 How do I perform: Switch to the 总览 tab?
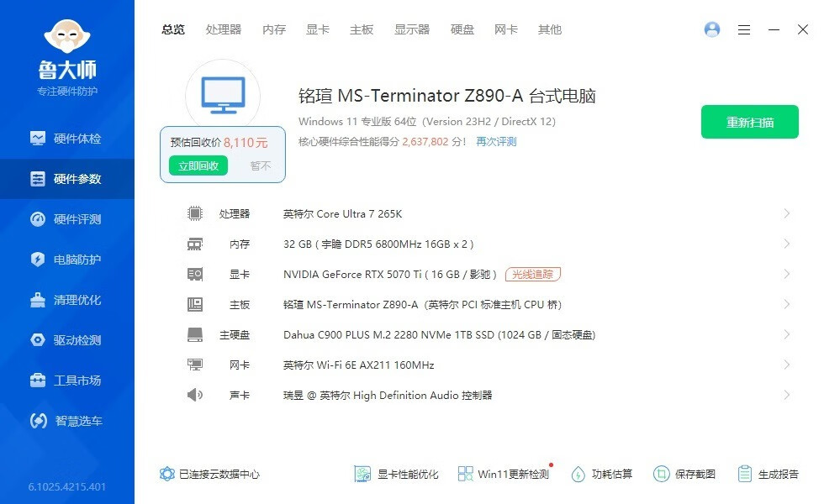click(x=173, y=29)
